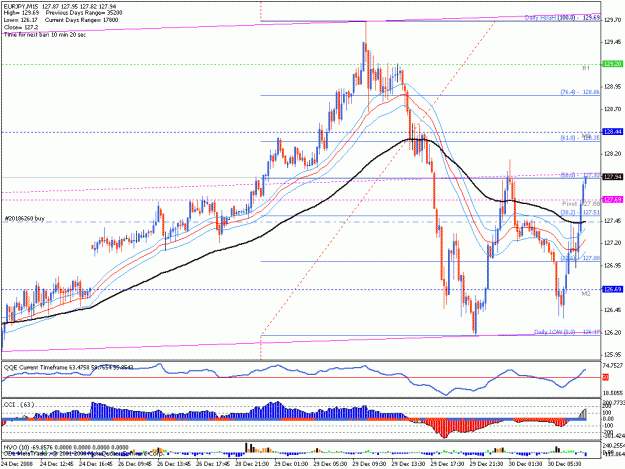Click 126.45 on the price axis
625x469 pixels.
click(613, 310)
